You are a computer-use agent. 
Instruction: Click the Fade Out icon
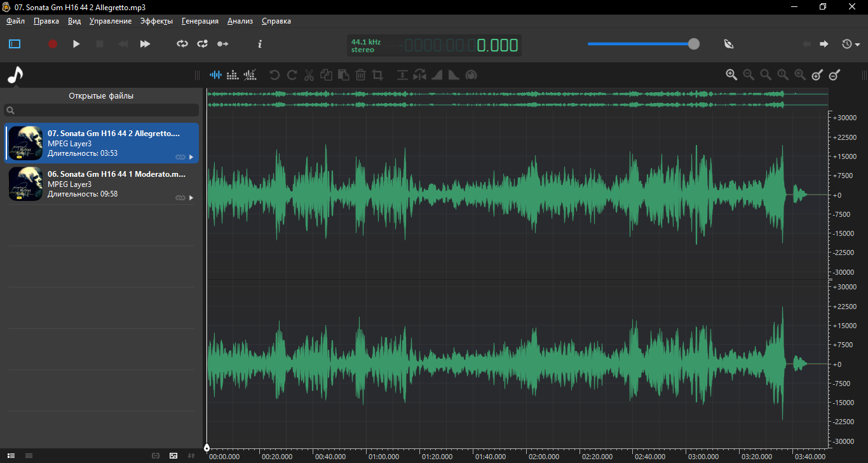(454, 75)
